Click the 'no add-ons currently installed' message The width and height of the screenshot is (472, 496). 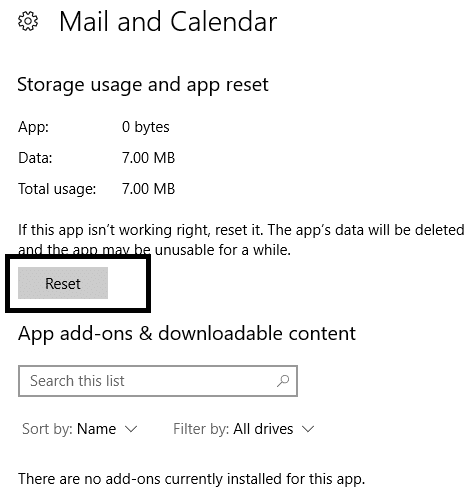pyautogui.click(x=192, y=479)
